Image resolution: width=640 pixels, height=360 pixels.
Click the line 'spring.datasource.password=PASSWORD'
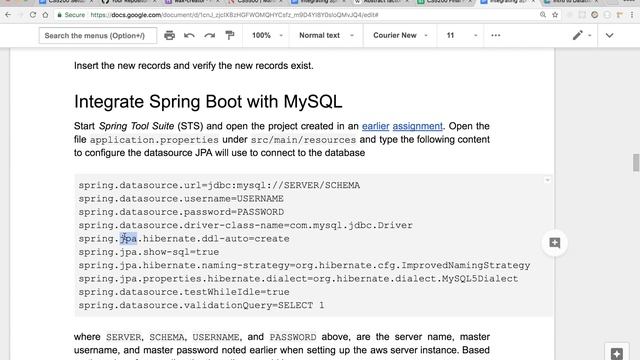(181, 212)
